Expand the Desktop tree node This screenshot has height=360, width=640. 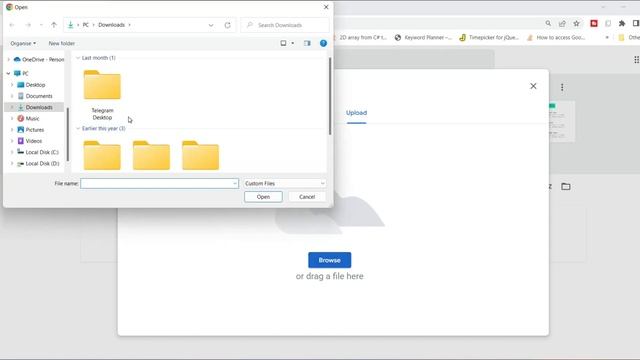12,85
